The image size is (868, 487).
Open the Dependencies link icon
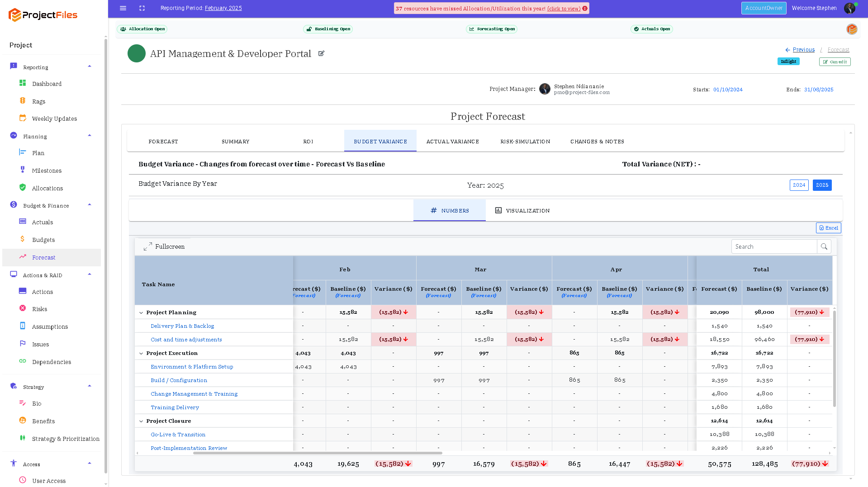(23, 361)
